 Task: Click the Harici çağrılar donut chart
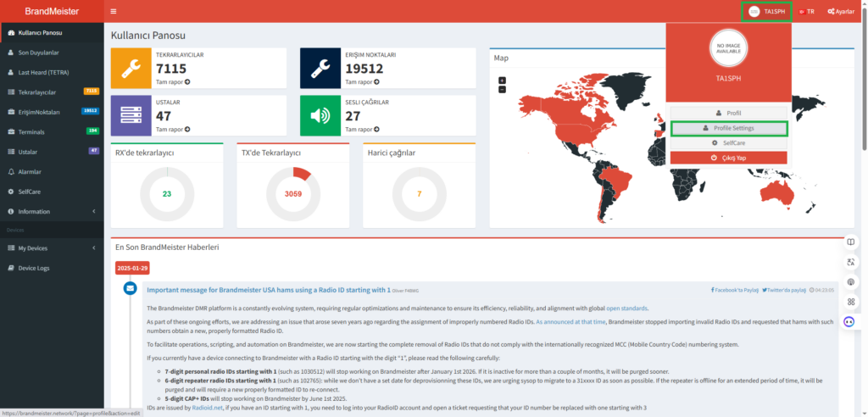(x=420, y=194)
